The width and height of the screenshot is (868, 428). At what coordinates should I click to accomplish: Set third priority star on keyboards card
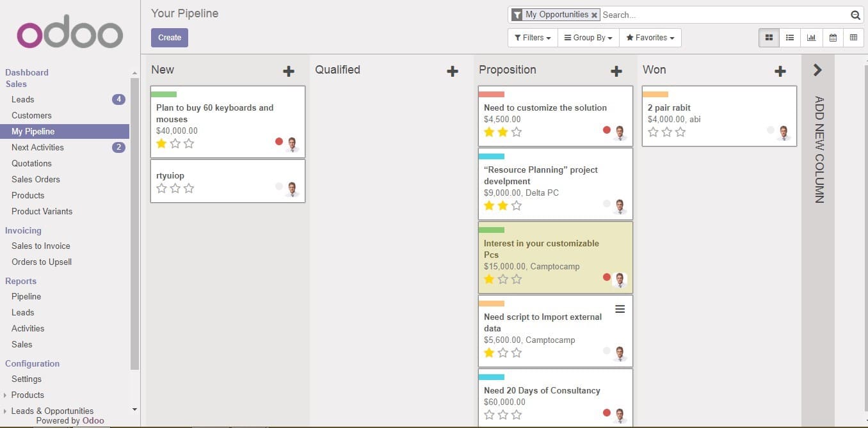[x=189, y=144]
